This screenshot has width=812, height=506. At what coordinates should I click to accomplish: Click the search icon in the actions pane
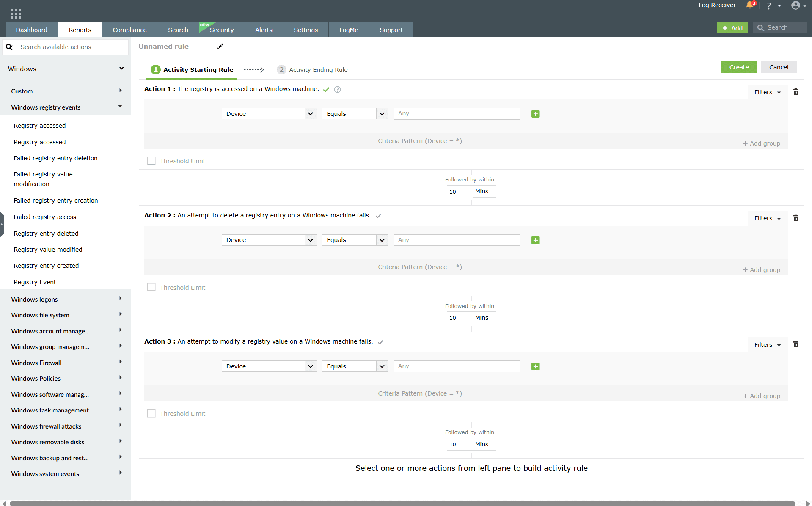(10, 47)
